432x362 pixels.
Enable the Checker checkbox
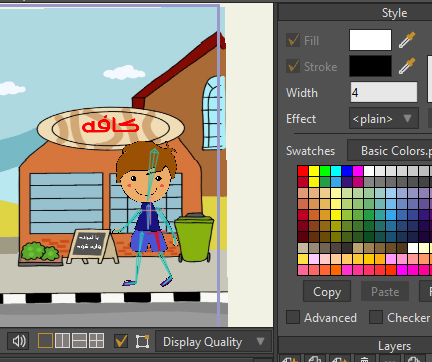(376, 317)
